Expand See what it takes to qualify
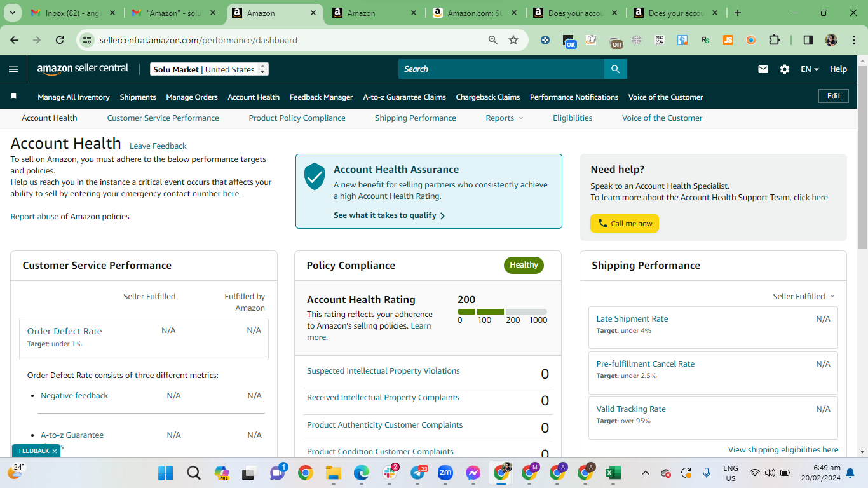 (390, 215)
